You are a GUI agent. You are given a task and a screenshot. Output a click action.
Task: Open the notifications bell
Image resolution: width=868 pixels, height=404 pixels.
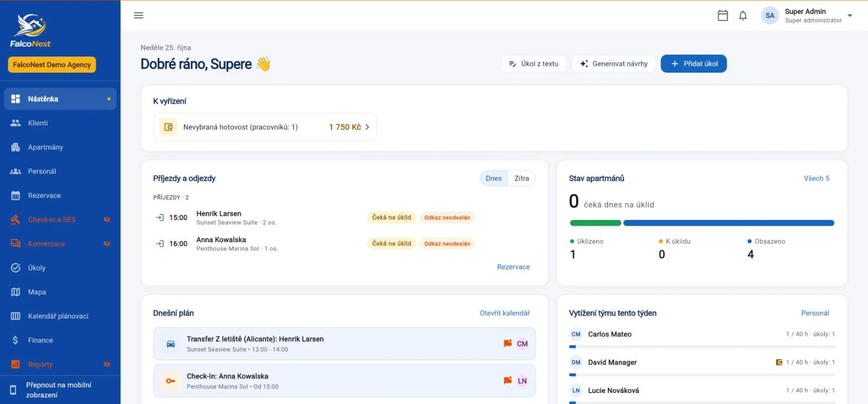coord(743,16)
